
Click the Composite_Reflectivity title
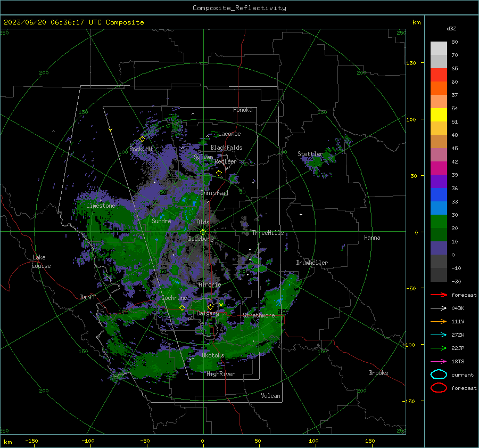click(240, 8)
